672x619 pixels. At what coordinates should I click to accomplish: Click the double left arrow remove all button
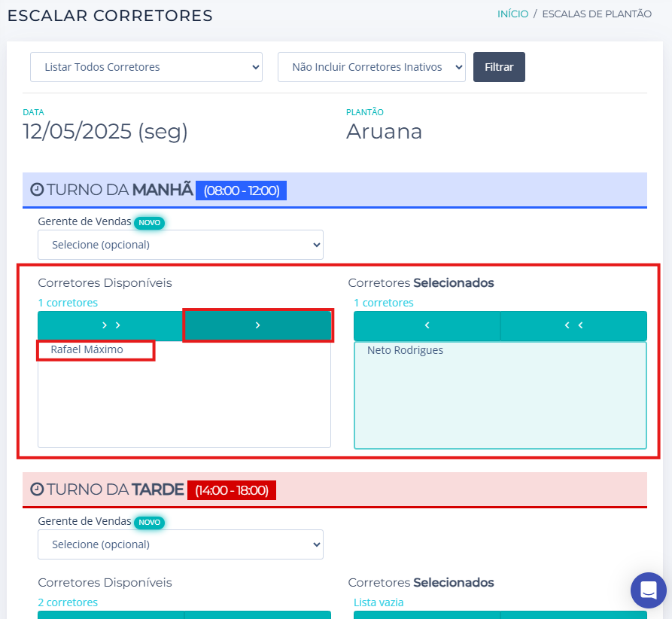point(573,325)
